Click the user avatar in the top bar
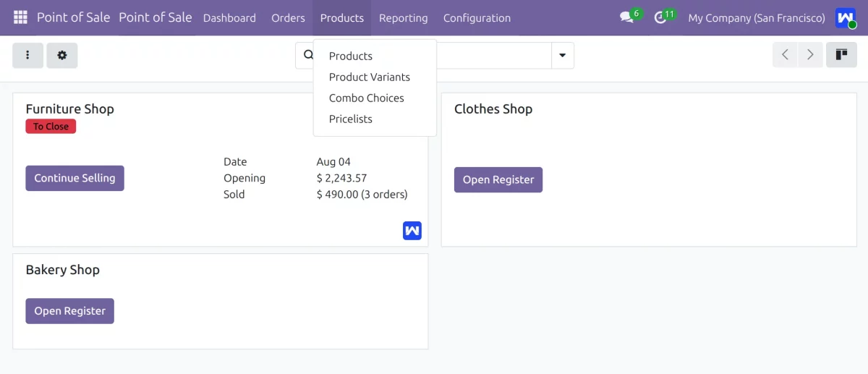This screenshot has width=868, height=374. coord(846,18)
